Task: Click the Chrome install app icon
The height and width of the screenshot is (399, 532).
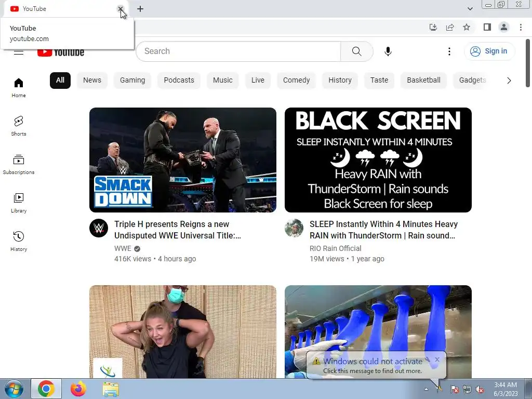Action: click(x=433, y=27)
